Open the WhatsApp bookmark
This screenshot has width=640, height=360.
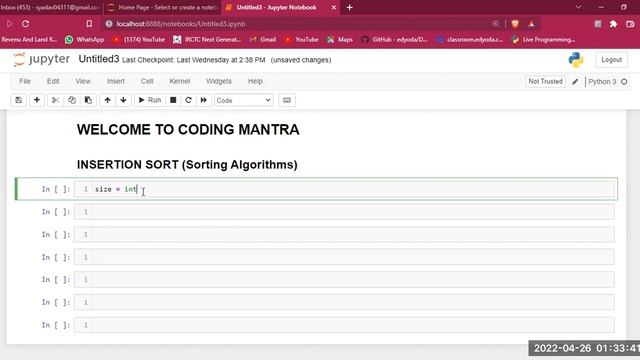click(84, 40)
